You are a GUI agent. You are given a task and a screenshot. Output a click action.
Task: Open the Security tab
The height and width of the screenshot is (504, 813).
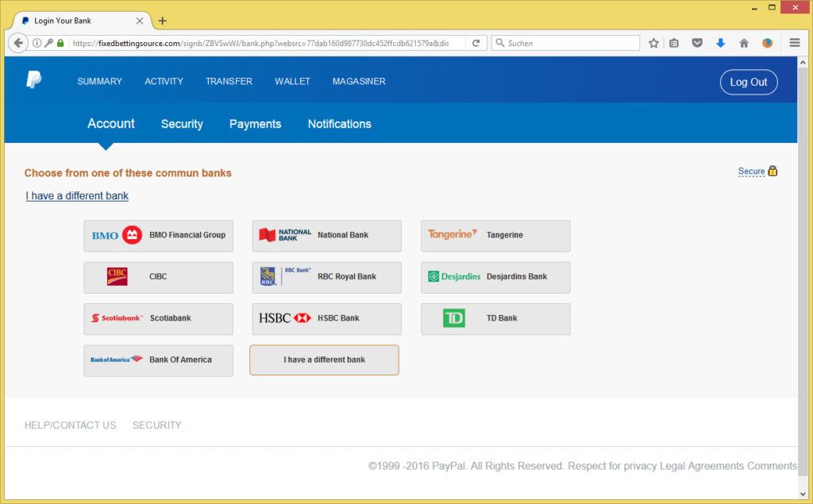(182, 124)
